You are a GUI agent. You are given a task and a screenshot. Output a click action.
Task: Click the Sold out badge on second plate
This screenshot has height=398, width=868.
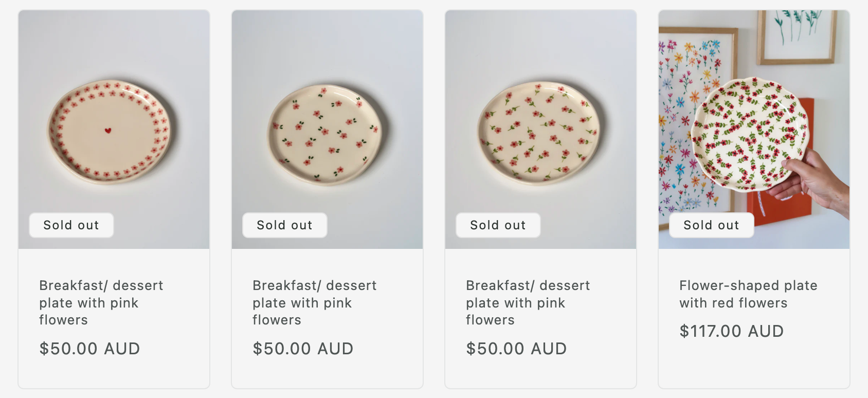[284, 225]
